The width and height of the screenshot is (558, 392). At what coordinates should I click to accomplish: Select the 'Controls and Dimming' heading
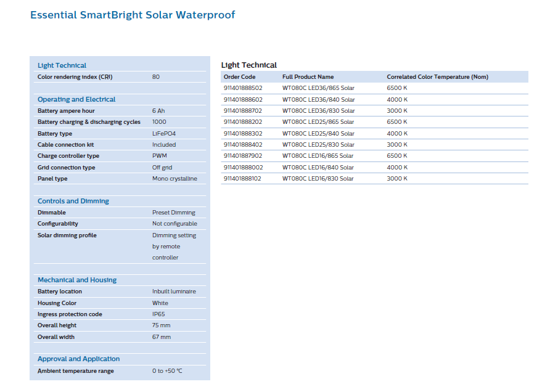point(73,201)
